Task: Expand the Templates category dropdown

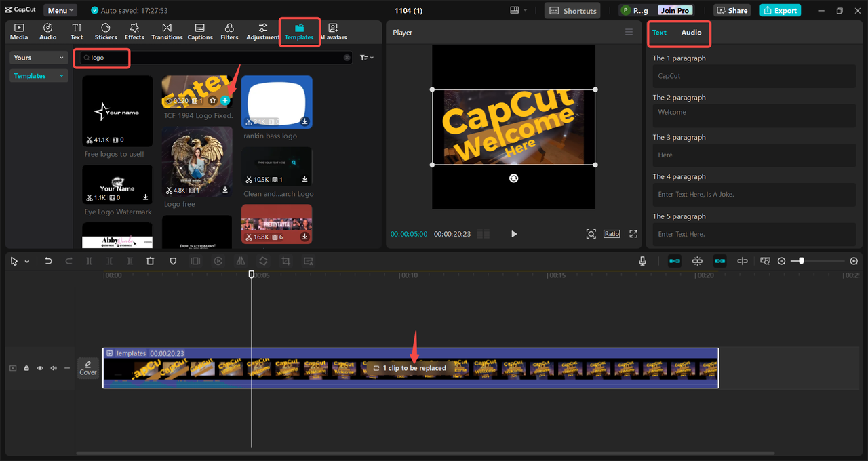Action: tap(39, 76)
